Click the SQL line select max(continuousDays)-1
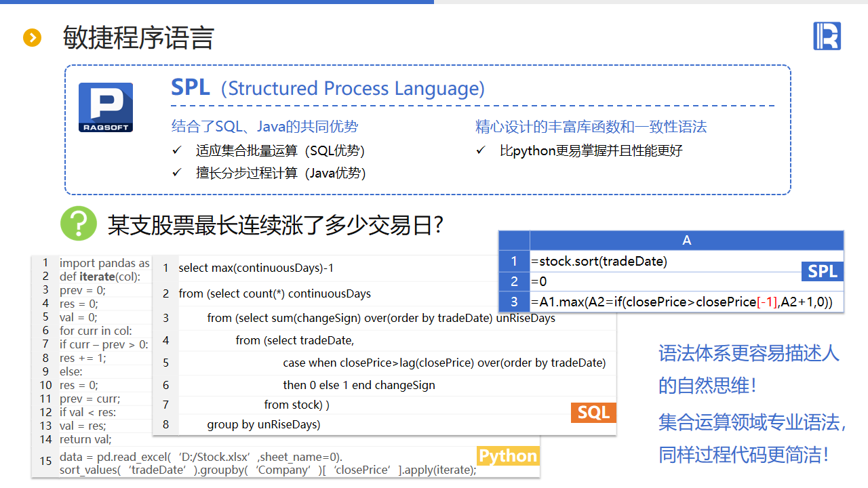Viewport: 868px width, 488px height. [x=256, y=268]
